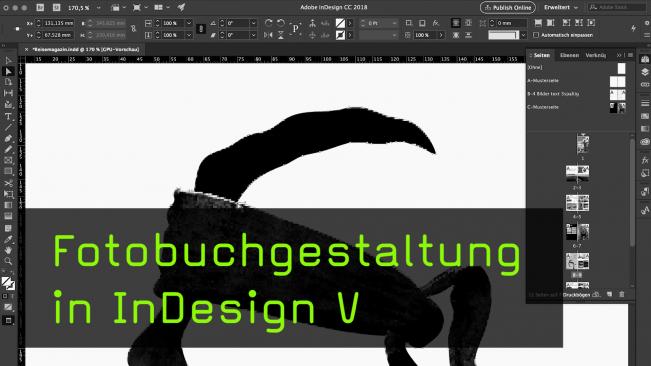Select the Type tool
The width and height of the screenshot is (651, 366).
pos(8,116)
